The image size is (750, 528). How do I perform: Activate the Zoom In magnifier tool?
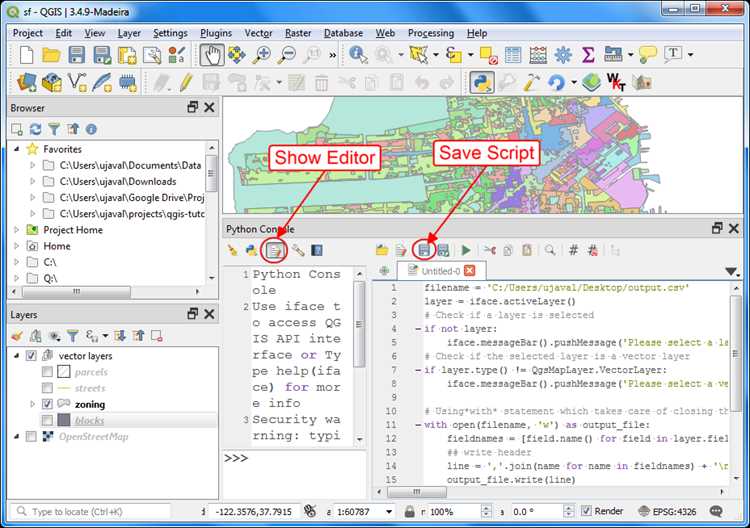[x=262, y=55]
